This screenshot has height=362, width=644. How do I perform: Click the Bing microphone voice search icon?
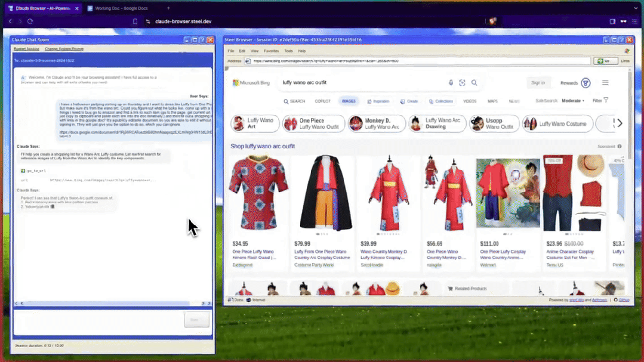tap(451, 83)
